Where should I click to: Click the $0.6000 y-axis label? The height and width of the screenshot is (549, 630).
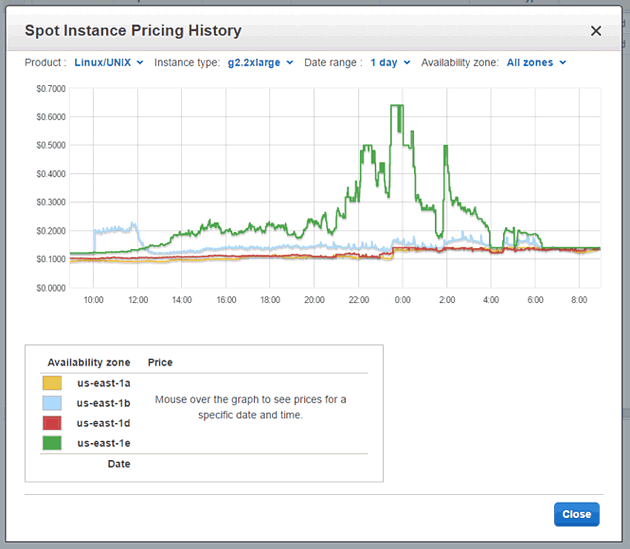pyautogui.click(x=51, y=117)
